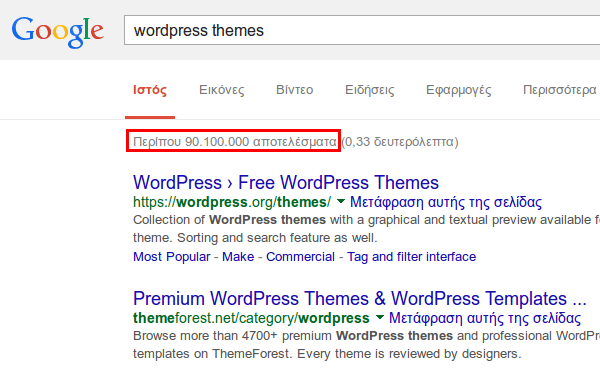Click the search time text (0,33 δευτερόλεπτα)
Image resolution: width=600 pixels, height=371 pixels.
pyautogui.click(x=400, y=142)
